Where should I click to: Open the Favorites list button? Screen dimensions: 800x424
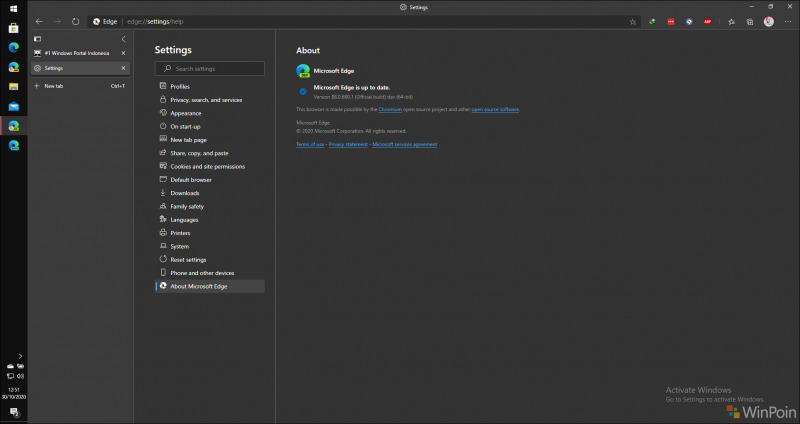[x=731, y=21]
